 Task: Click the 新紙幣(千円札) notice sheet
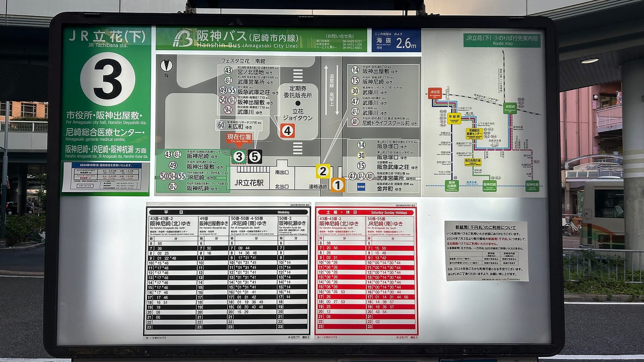(x=486, y=251)
